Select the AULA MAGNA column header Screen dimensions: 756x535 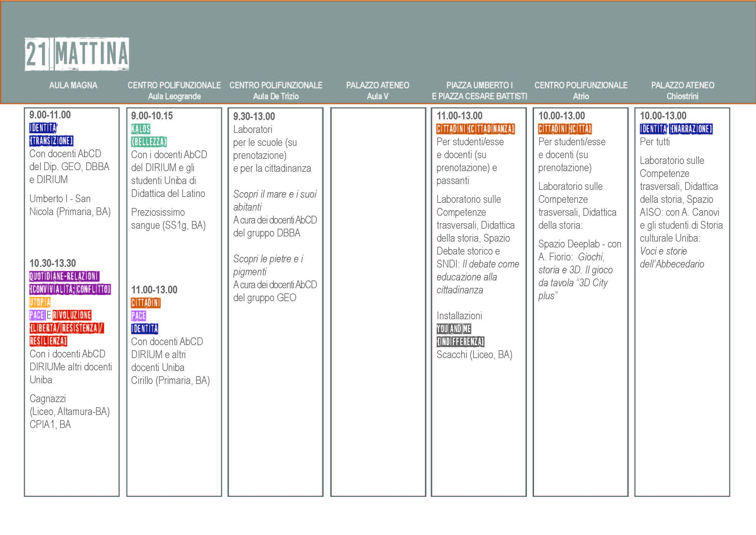[73, 85]
